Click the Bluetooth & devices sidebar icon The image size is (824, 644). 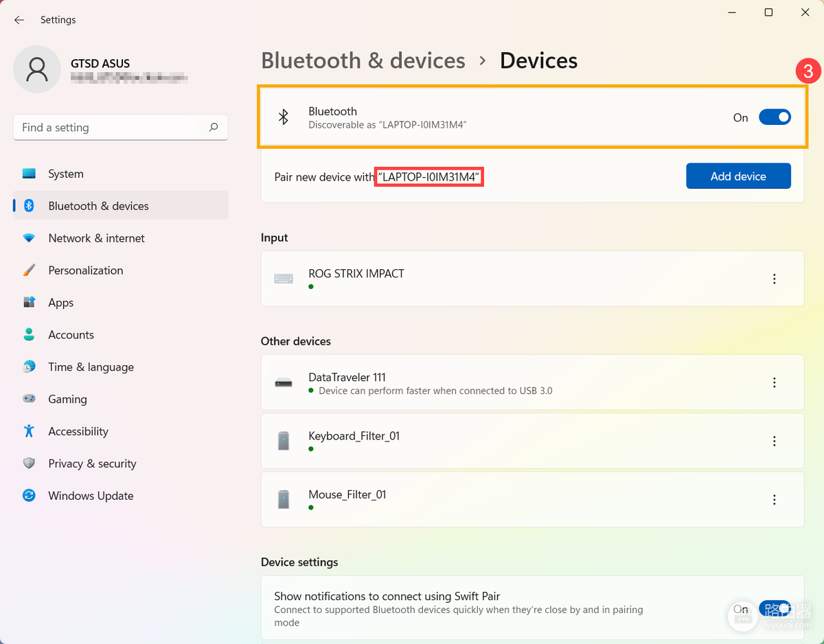29,206
